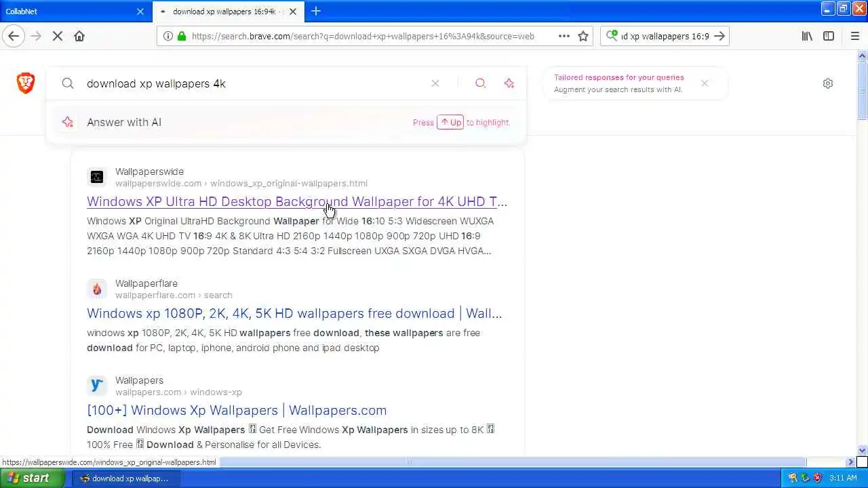Click the first system tray icon
868x488 pixels.
(793, 478)
